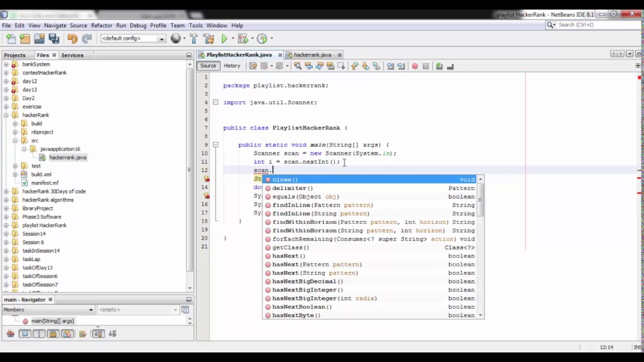Toggle Show Inner Classes in Navigator
644x362 pixels.
click(x=67, y=333)
